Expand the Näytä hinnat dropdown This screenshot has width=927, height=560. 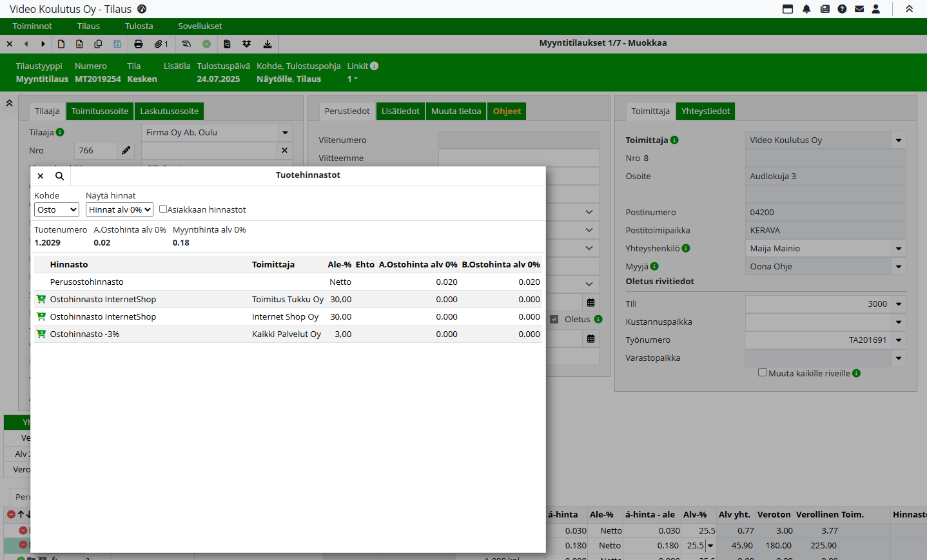click(119, 209)
